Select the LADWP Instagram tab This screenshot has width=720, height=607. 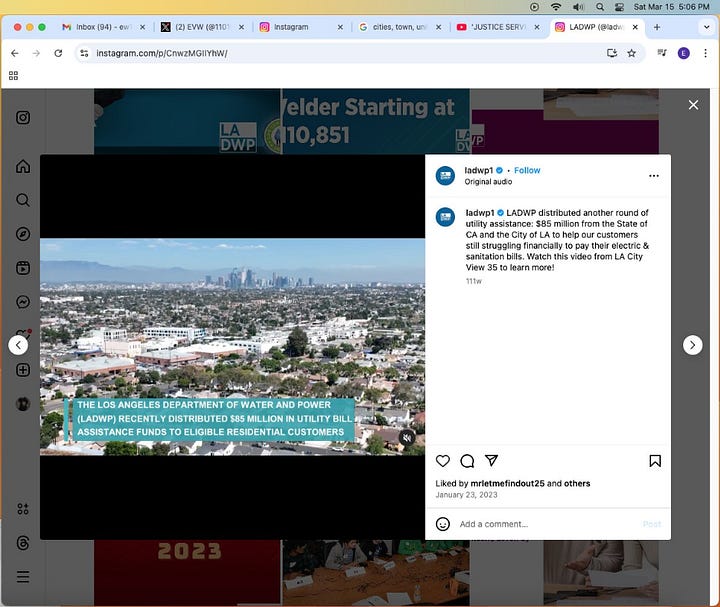click(x=596, y=27)
